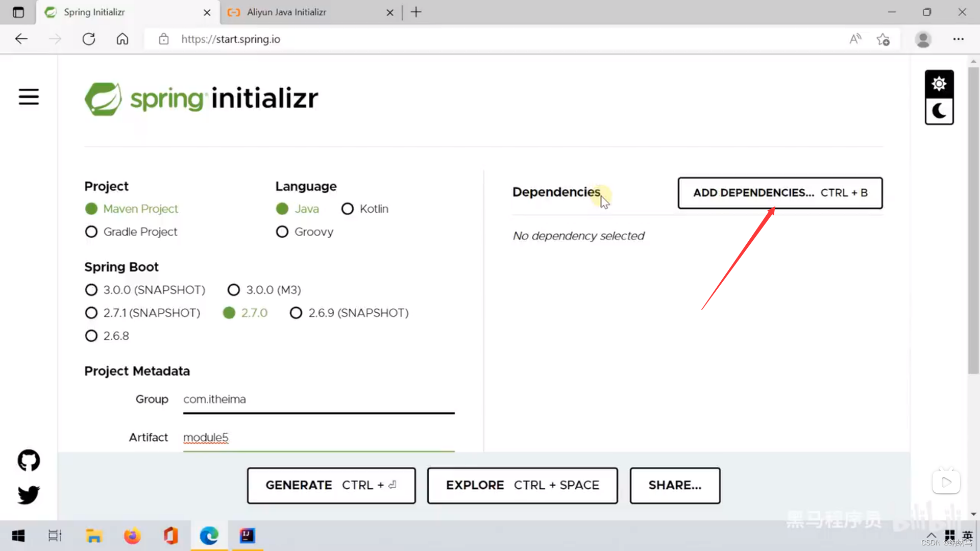Select Spring Boot 2.7.1 (SNAPSHOT)
The image size is (980, 551).
point(142,313)
